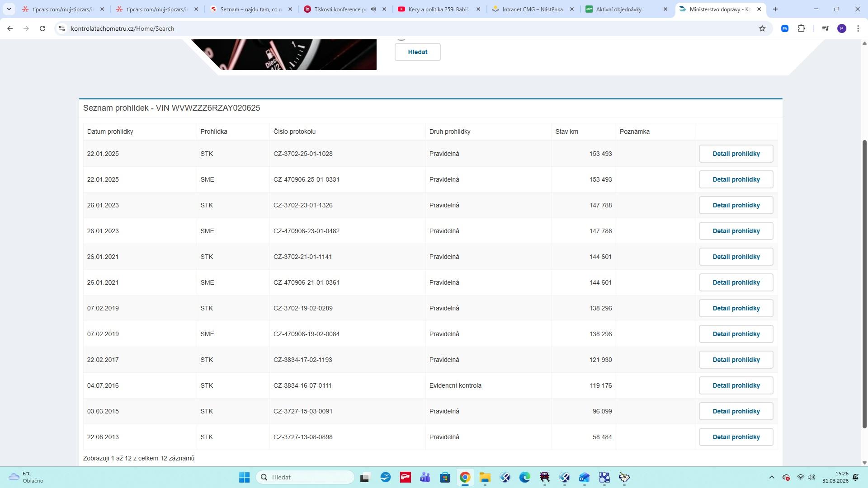868x488 pixels.
Task: Switch to the Aktivní objednávky tab
Action: click(618, 9)
